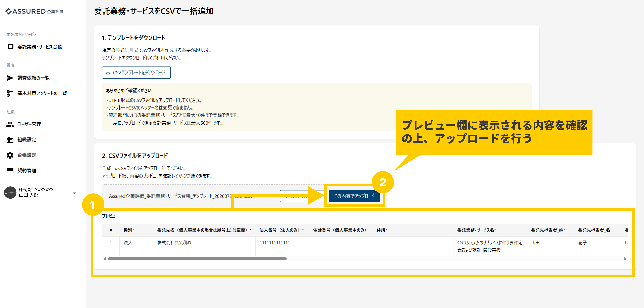Click the checklist icon for 基本対策アンケートの一覧
This screenshot has width=644, height=308.
click(x=10, y=93)
